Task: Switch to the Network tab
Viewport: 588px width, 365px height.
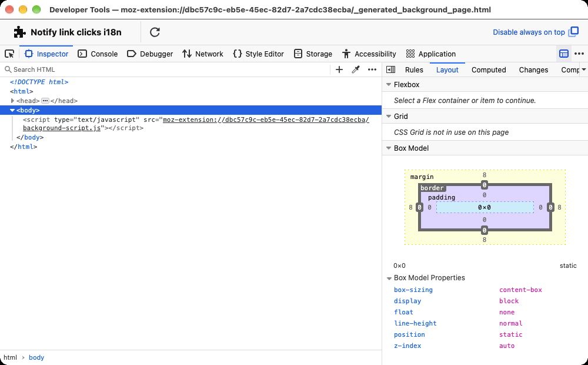Action: point(202,54)
